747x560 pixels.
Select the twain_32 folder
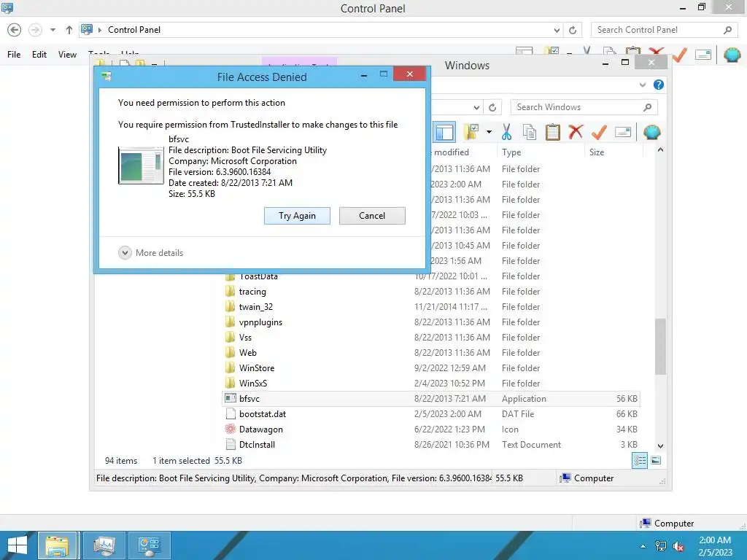pyautogui.click(x=256, y=307)
